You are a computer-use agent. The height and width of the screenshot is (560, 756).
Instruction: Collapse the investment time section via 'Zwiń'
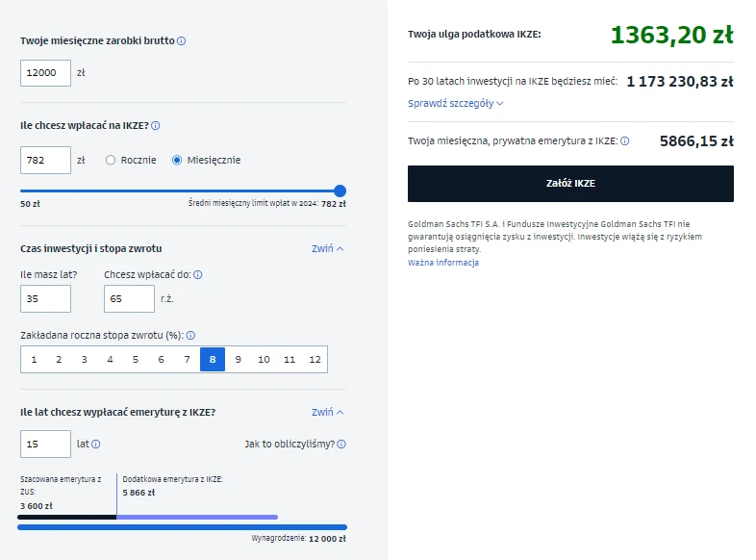pyautogui.click(x=327, y=248)
